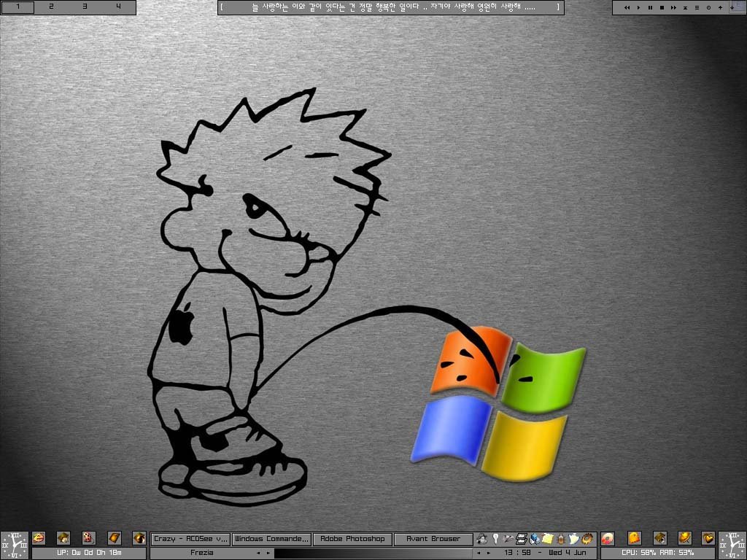Click the gray bird tray icon
The height and width of the screenshot is (560, 747).
508,539
